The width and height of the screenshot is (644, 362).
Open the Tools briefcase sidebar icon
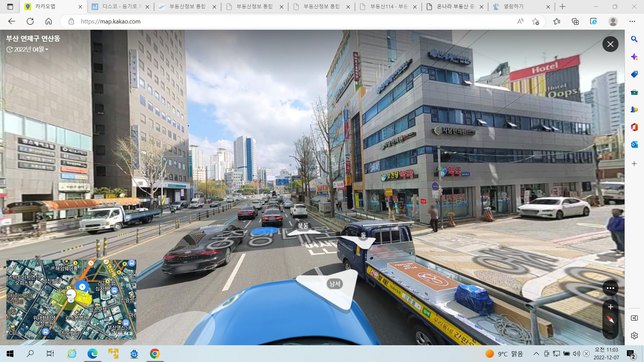pos(634,92)
